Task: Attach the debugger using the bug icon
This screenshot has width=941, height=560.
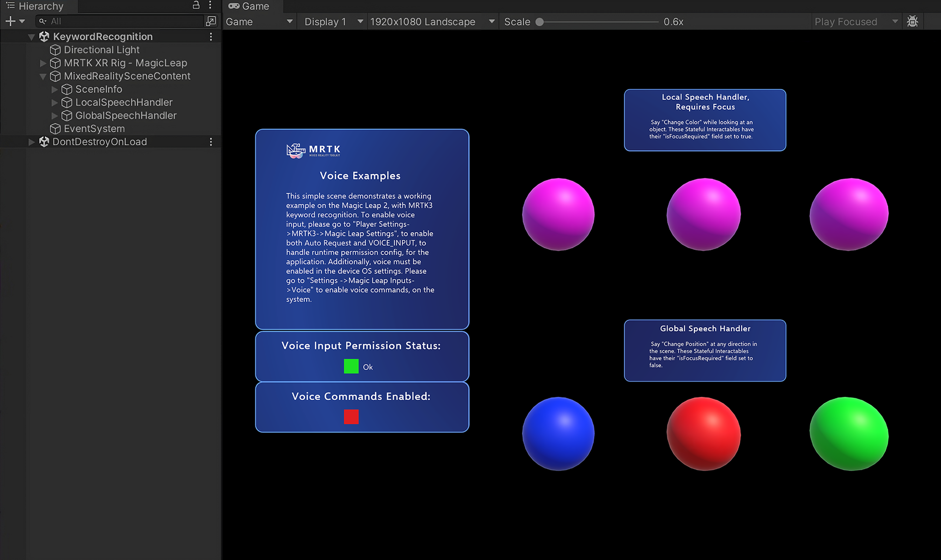Action: pyautogui.click(x=913, y=21)
